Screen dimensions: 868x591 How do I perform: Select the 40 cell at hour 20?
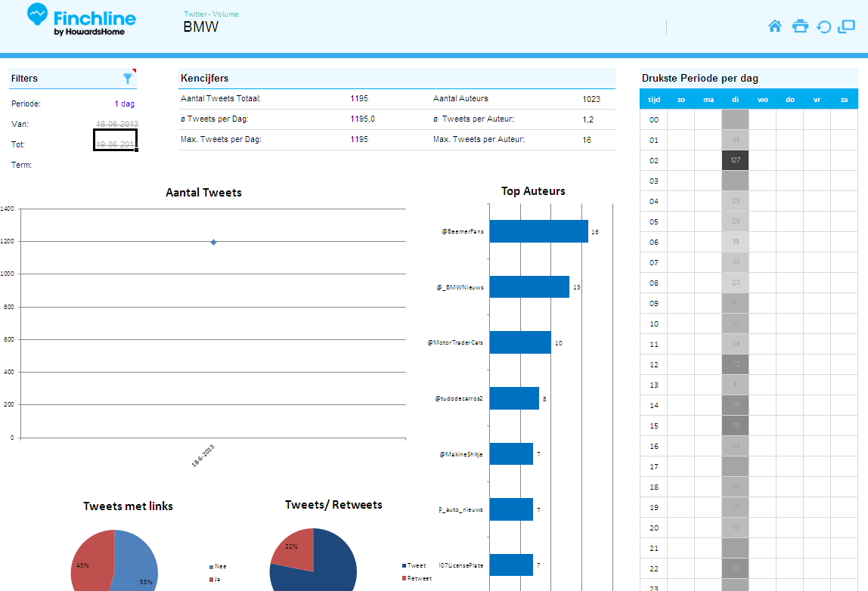click(x=735, y=528)
